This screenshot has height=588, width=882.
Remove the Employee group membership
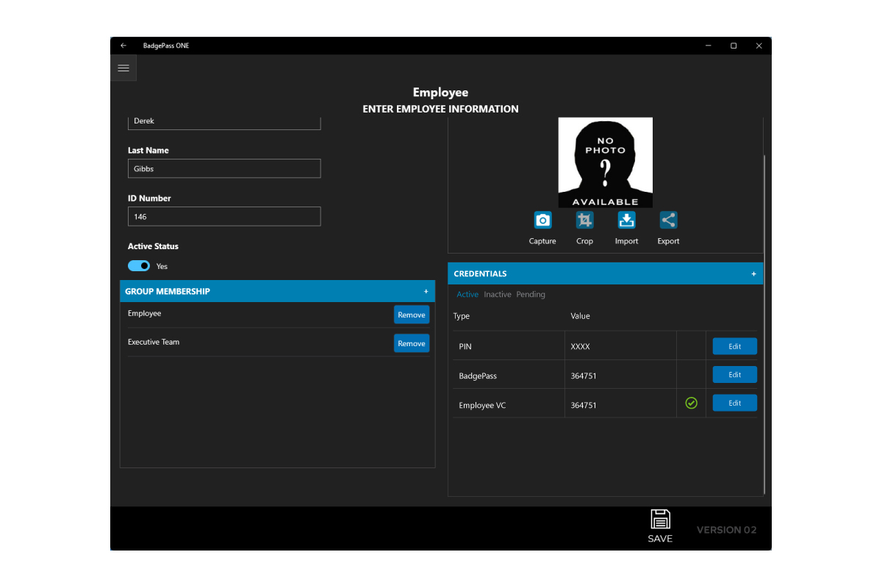click(x=412, y=315)
